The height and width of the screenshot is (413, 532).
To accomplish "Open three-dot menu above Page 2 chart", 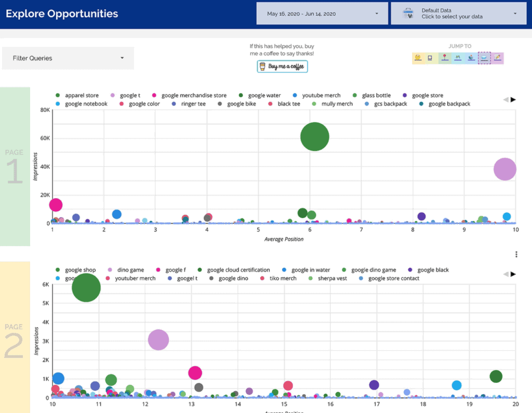I will click(x=516, y=254).
